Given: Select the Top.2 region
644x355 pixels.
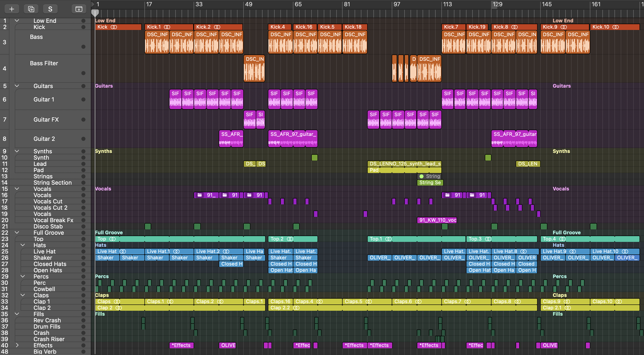Looking at the screenshot, I should pyautogui.click(x=293, y=239).
